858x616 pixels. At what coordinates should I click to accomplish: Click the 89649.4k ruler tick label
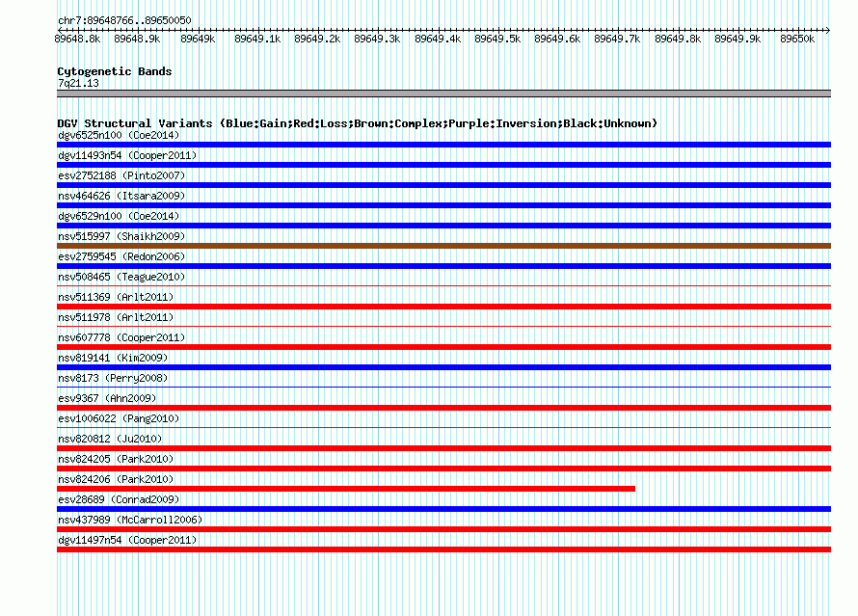coord(438,39)
